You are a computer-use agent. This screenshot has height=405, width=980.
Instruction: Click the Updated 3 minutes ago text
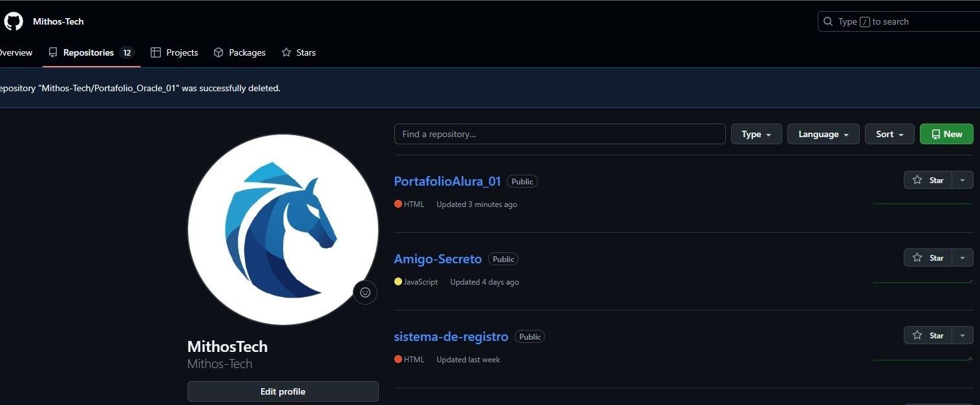[476, 204]
